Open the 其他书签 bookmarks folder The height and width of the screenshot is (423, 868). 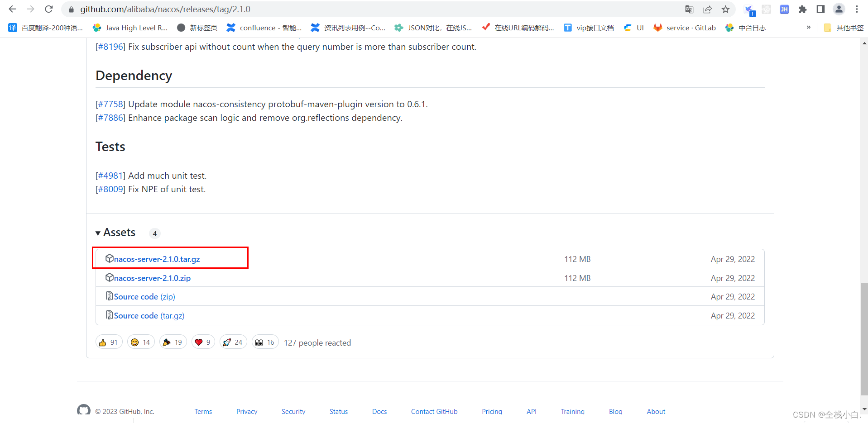[x=844, y=28]
